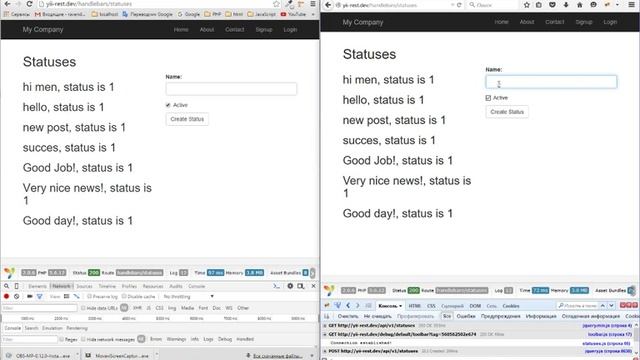
Task: Click the network Filter text box in DevTools
Action: coord(39,308)
